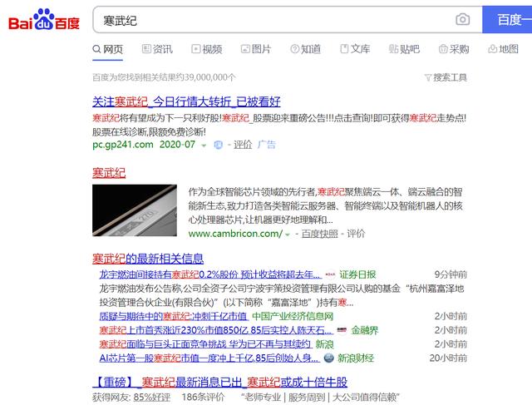
Task: Open result 【重磅】寒武纪最新消息已出
Action: click(x=219, y=382)
